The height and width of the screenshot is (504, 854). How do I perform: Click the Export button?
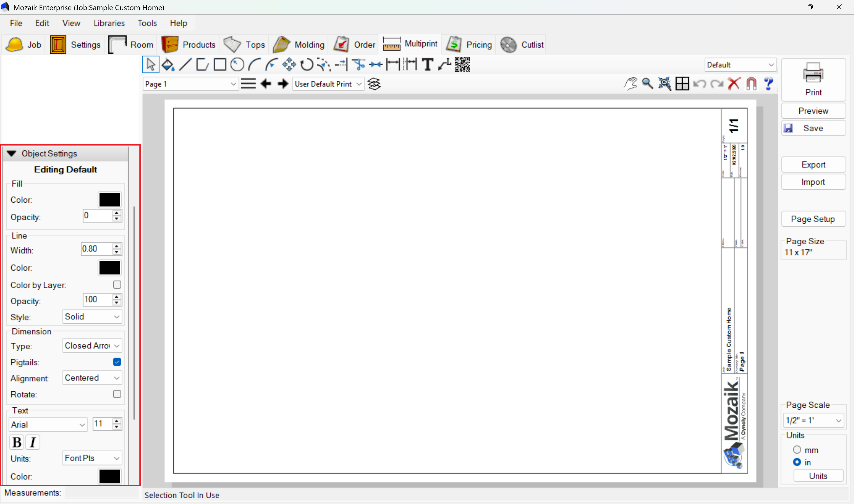[813, 165]
